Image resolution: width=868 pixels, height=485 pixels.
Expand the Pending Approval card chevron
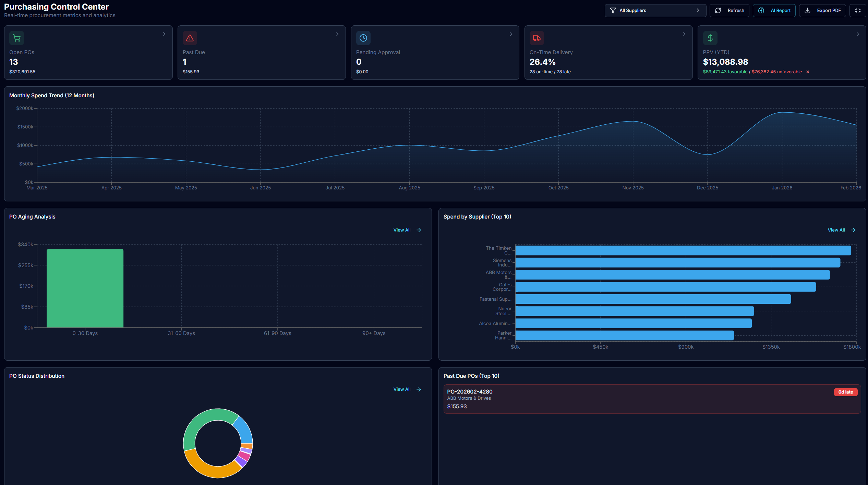[x=511, y=34]
